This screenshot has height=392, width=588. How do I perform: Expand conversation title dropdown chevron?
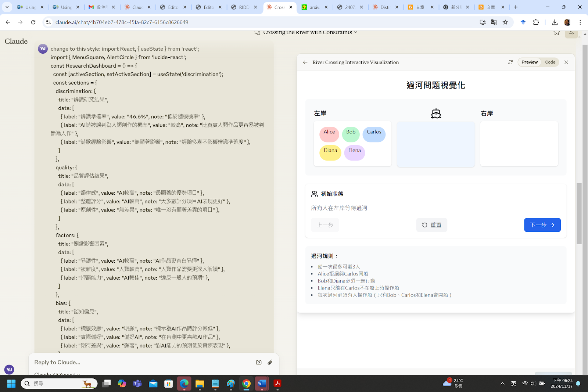355,32
